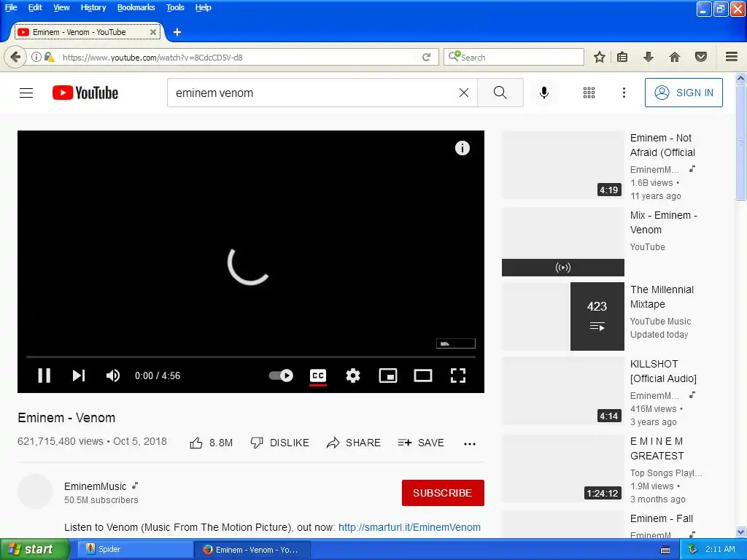The image size is (747, 560).
Task: Open the Windows start menu
Action: tap(35, 549)
